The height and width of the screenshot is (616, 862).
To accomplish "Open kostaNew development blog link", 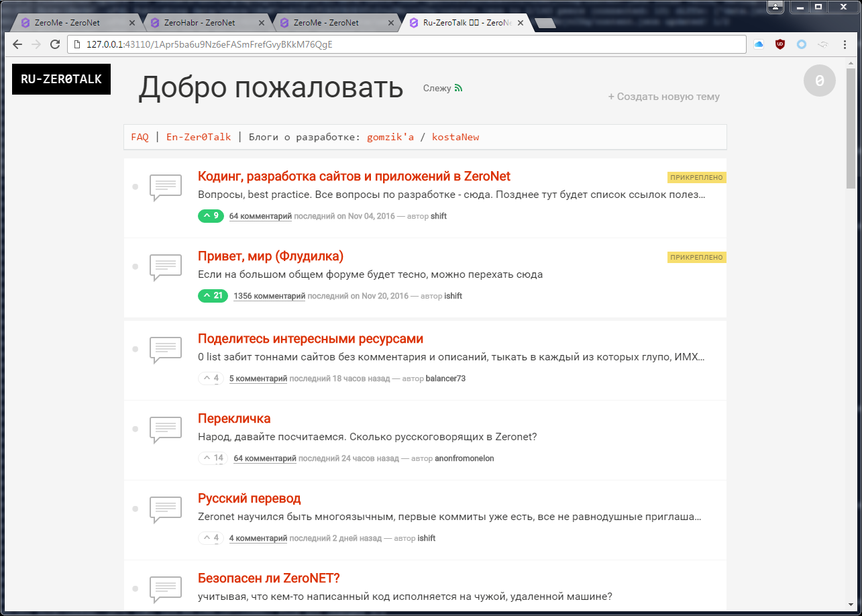I will tap(455, 137).
